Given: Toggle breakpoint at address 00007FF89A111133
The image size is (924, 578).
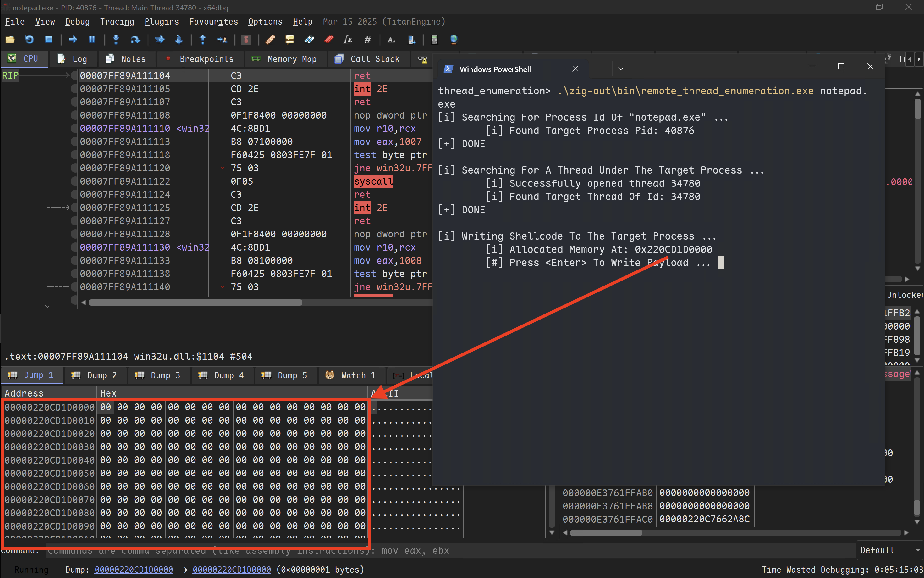Looking at the screenshot, I should [x=74, y=261].
